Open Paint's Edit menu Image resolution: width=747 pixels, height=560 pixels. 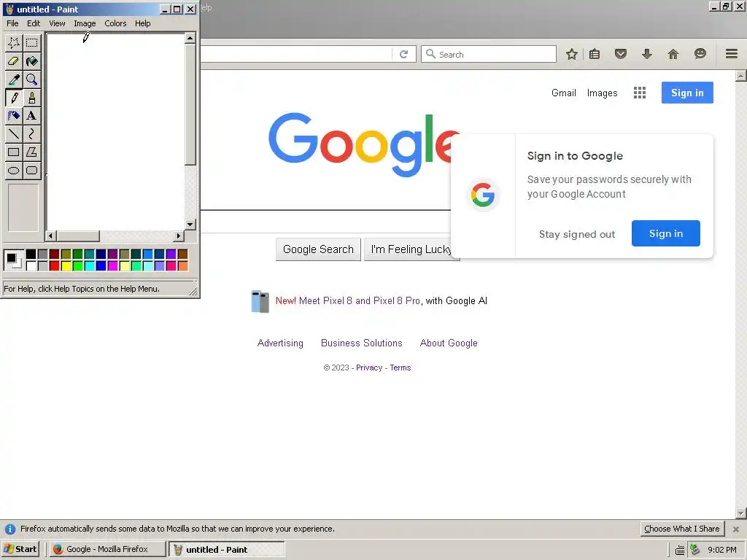pos(34,23)
